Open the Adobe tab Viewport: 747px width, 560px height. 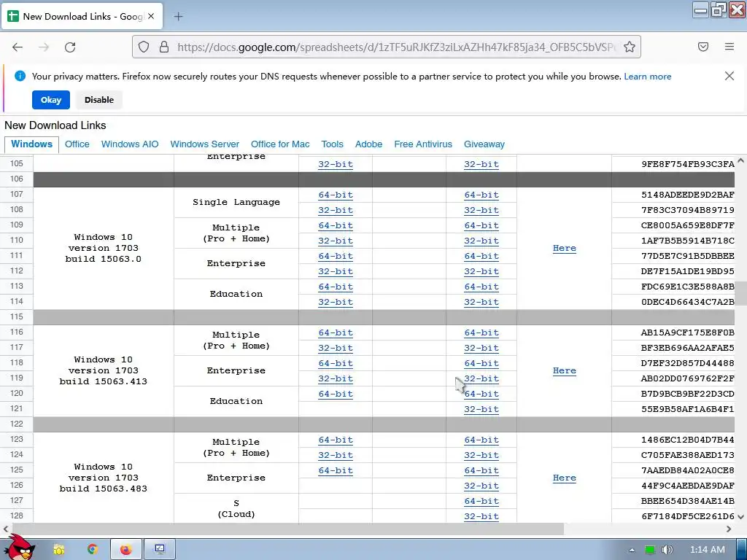tap(368, 144)
